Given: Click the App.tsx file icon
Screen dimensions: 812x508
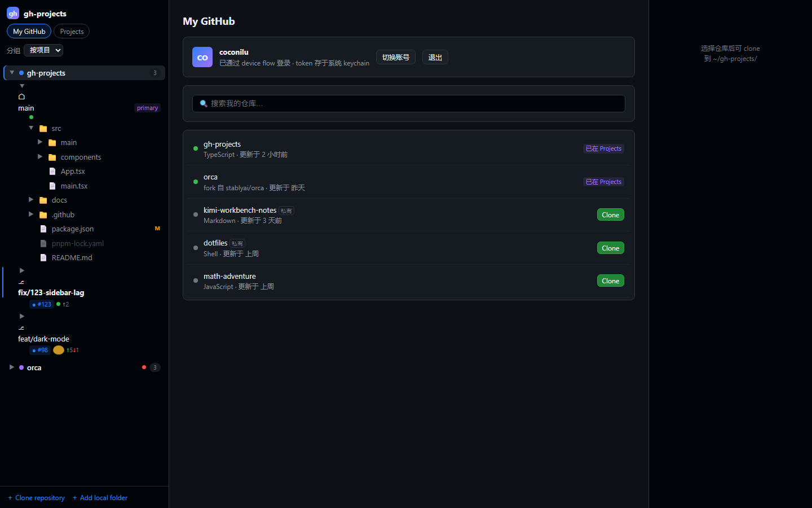Looking at the screenshot, I should pyautogui.click(x=52, y=172).
